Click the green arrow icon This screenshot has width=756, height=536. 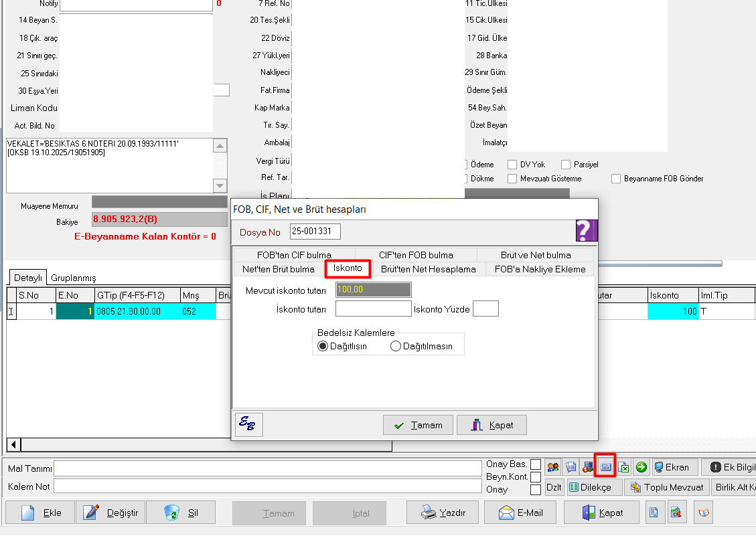pyautogui.click(x=641, y=467)
